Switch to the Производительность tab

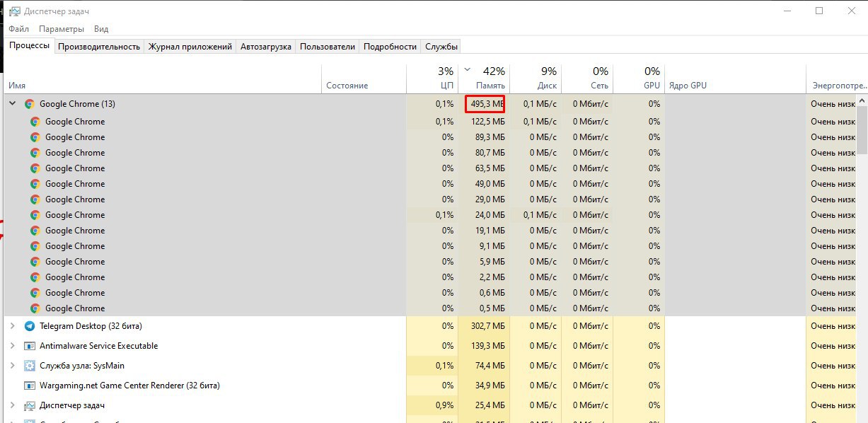pos(99,47)
